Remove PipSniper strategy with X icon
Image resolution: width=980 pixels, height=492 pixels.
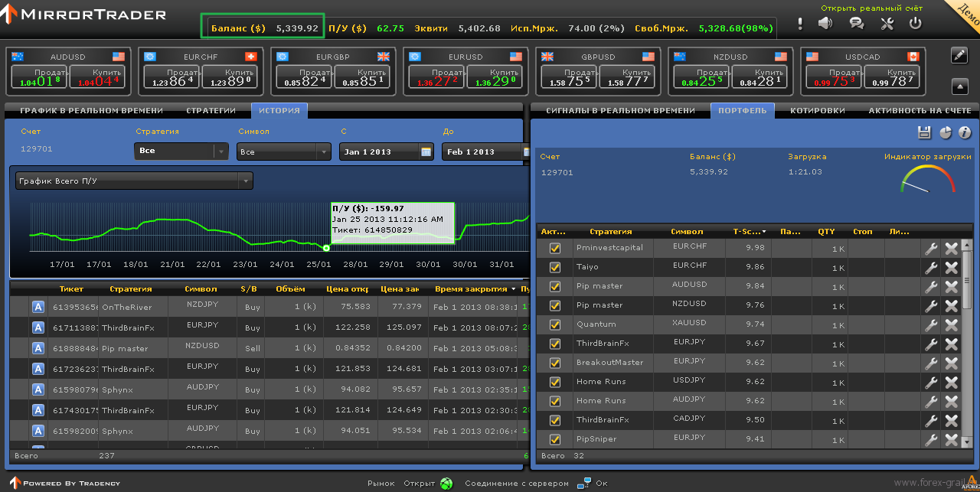[951, 439]
